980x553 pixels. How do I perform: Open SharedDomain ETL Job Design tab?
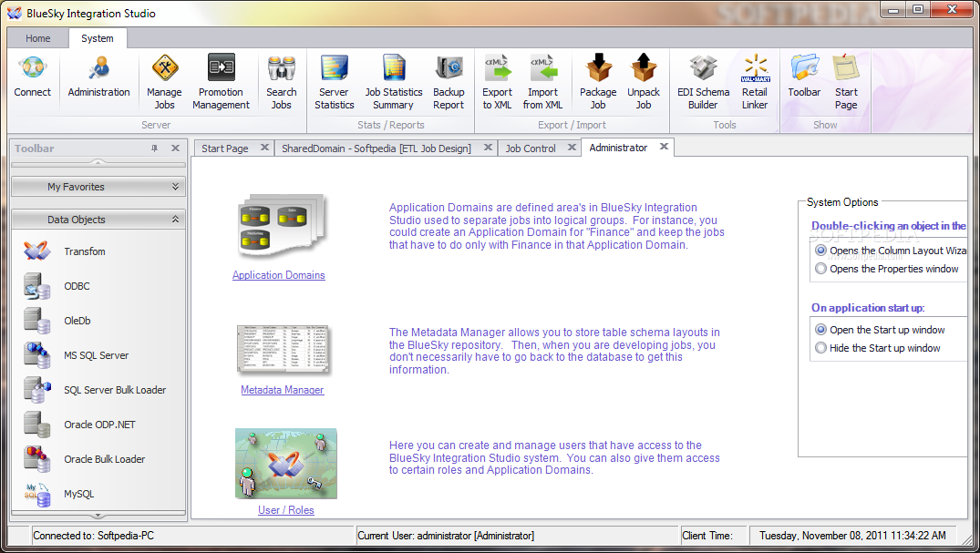pos(377,148)
